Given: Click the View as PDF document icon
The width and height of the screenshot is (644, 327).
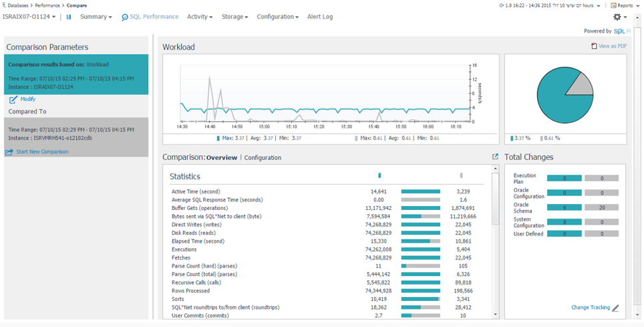Looking at the screenshot, I should [594, 46].
